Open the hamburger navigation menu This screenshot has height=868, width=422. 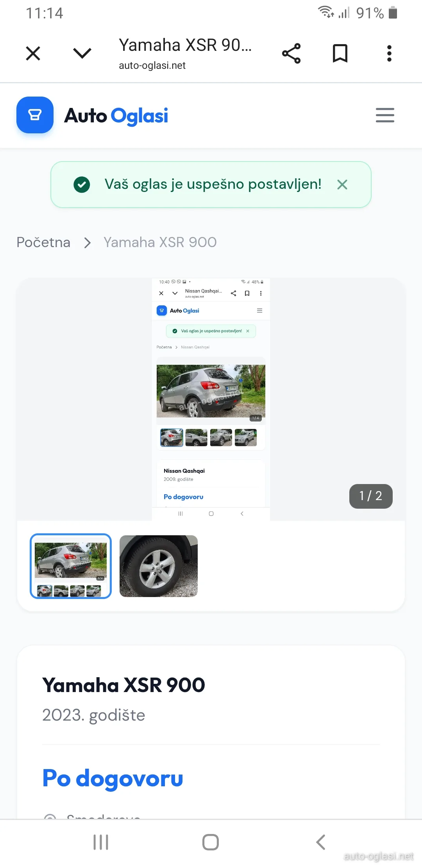[385, 115]
